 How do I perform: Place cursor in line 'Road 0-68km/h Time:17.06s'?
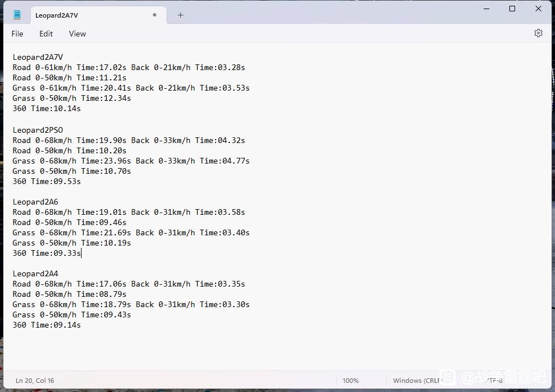[70, 284]
